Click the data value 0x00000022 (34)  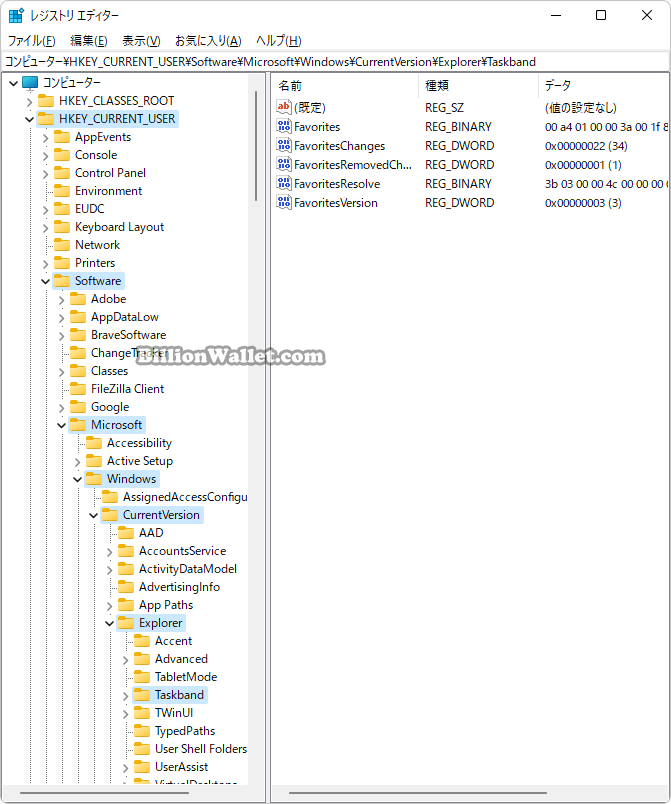tap(586, 146)
